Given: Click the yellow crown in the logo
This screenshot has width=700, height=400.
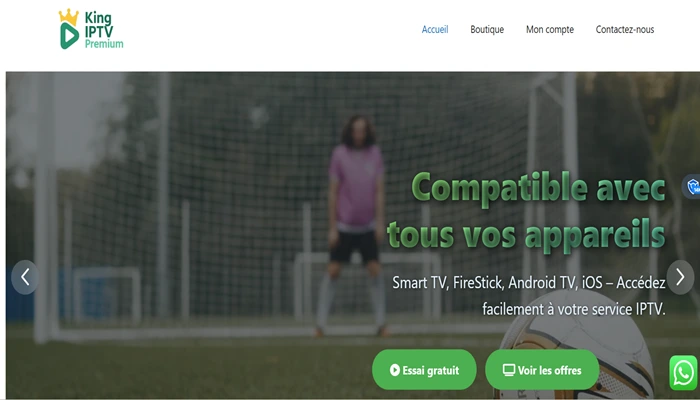Looking at the screenshot, I should click(69, 17).
